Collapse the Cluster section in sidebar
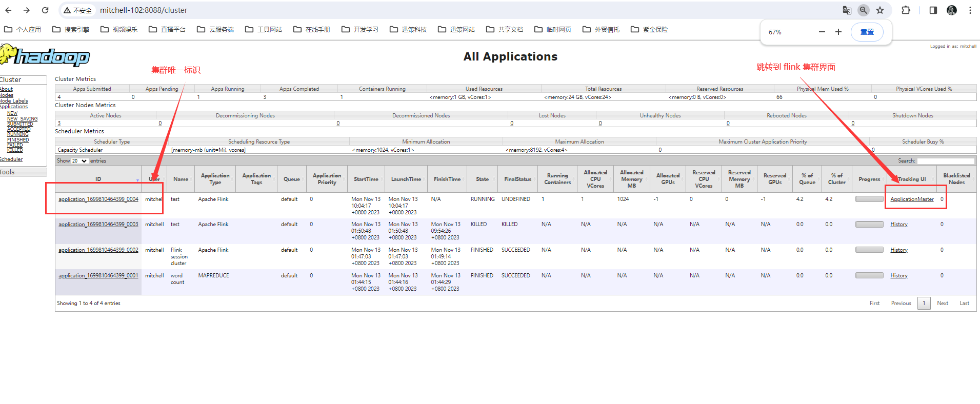The height and width of the screenshot is (404, 980). tap(23, 79)
